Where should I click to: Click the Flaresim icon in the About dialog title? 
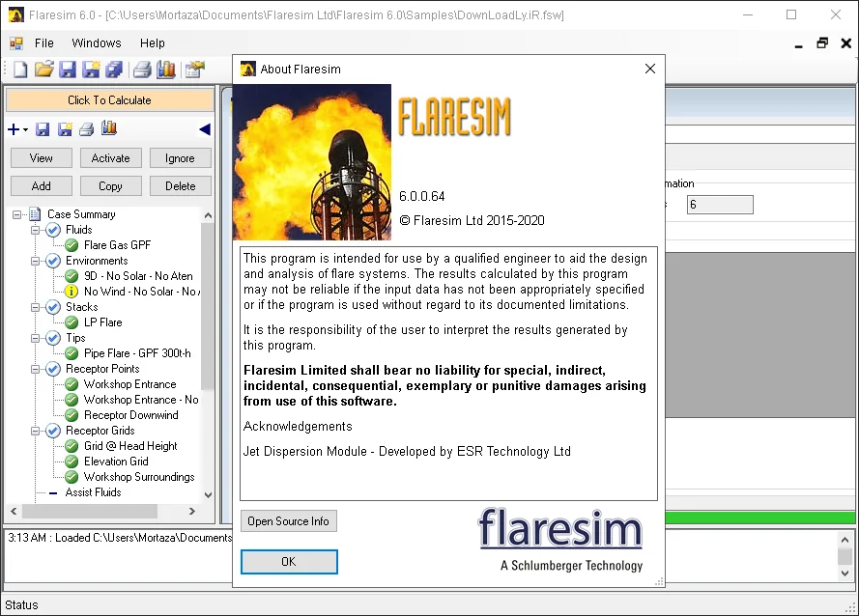tap(248, 69)
